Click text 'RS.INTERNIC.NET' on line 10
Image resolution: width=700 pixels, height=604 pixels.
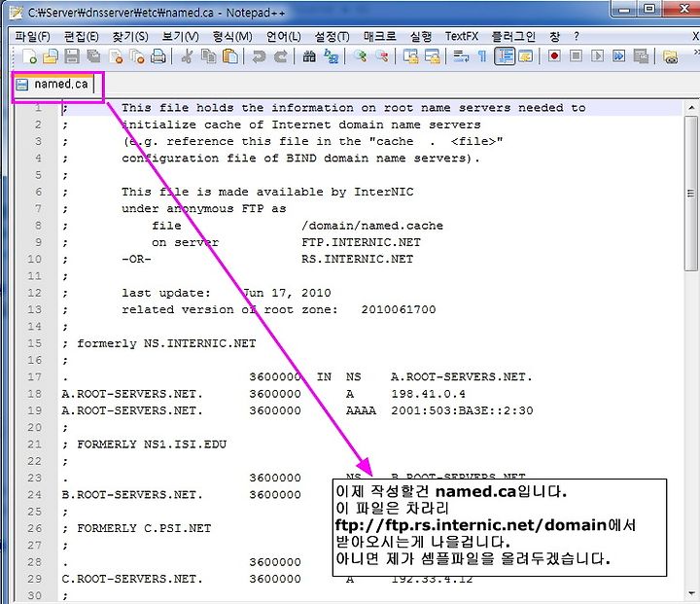coord(357,259)
